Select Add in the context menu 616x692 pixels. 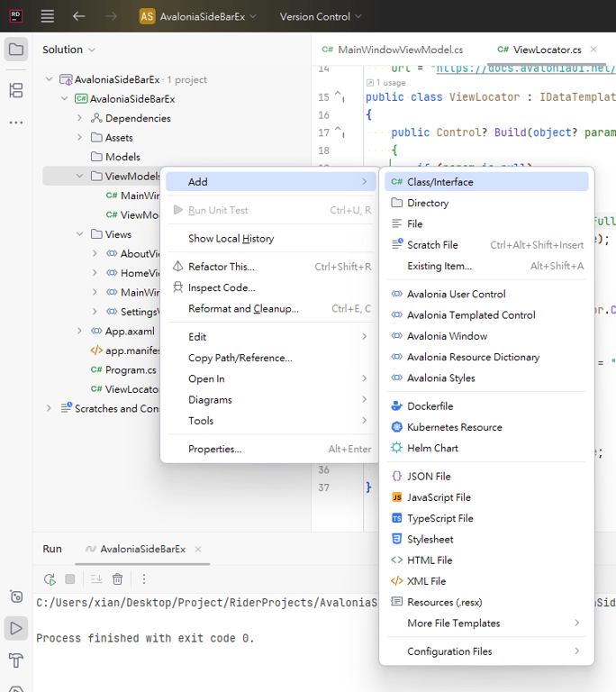pyautogui.click(x=270, y=182)
